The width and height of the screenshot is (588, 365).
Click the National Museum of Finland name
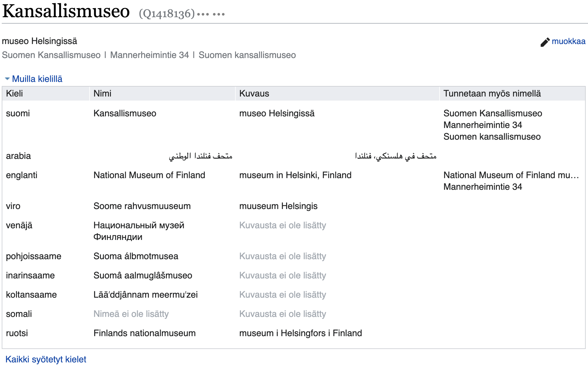149,175
